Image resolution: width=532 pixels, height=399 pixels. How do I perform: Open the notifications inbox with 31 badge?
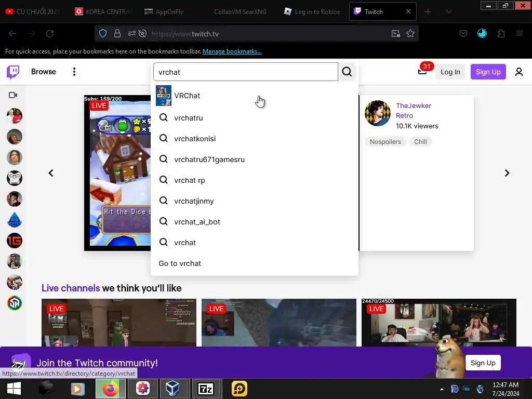point(423,71)
